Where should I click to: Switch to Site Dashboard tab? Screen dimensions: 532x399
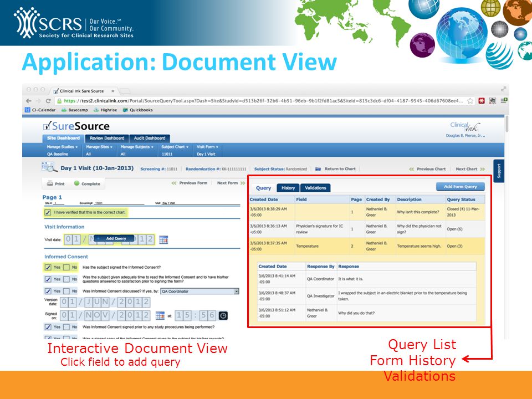click(x=63, y=139)
